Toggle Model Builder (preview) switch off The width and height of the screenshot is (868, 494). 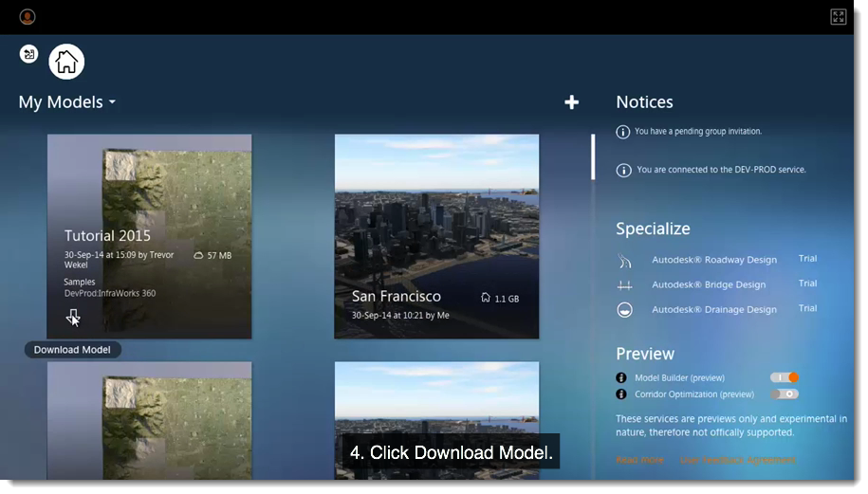785,377
